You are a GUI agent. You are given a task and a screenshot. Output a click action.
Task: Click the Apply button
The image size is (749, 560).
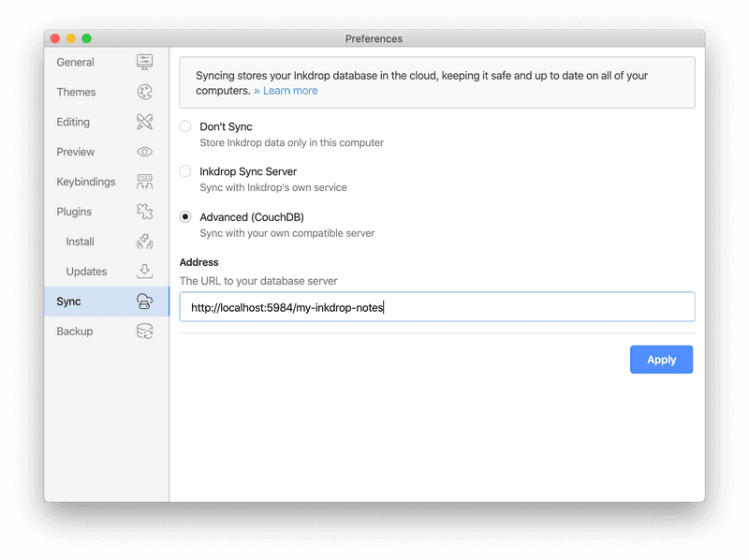click(661, 360)
